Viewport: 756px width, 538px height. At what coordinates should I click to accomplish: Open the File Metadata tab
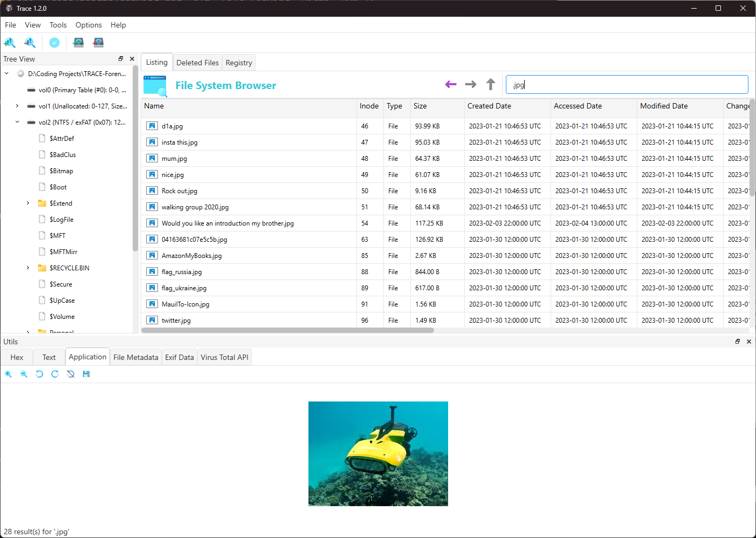136,357
